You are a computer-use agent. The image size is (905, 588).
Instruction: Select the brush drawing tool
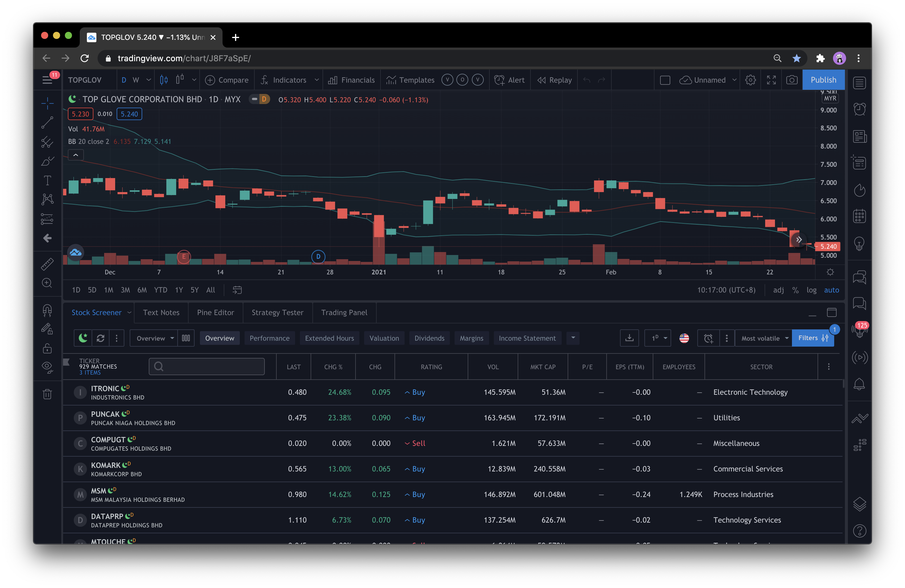47,161
